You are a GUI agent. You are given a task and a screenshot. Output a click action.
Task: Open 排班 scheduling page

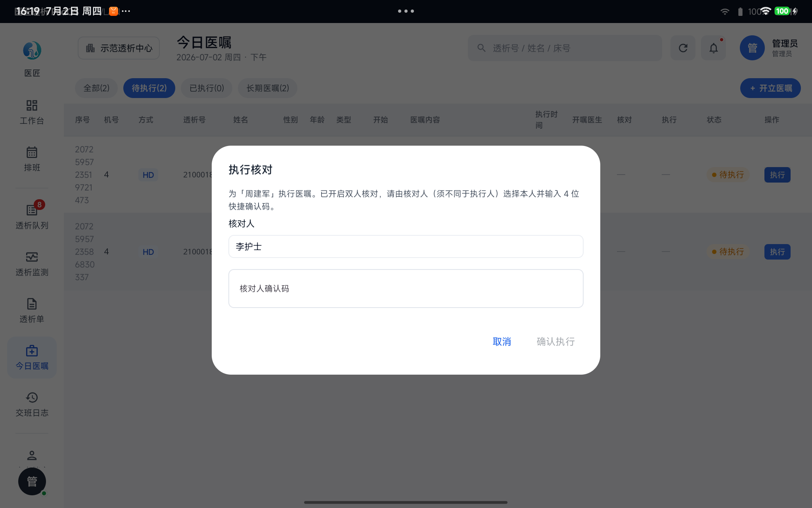point(32,159)
